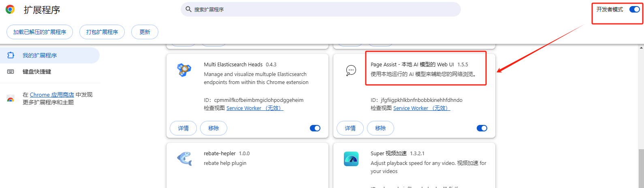Click the 更新 button
644x188 pixels.
145,32
